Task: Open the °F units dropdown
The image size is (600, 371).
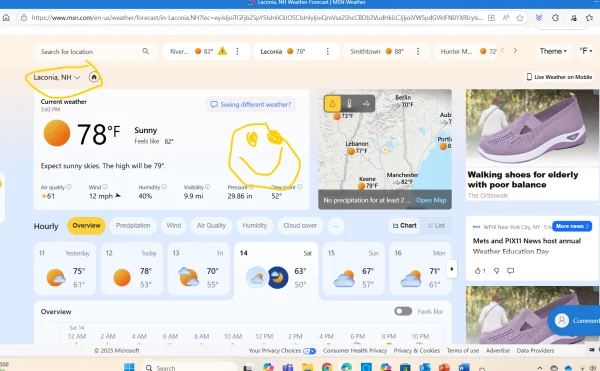Action: click(586, 51)
